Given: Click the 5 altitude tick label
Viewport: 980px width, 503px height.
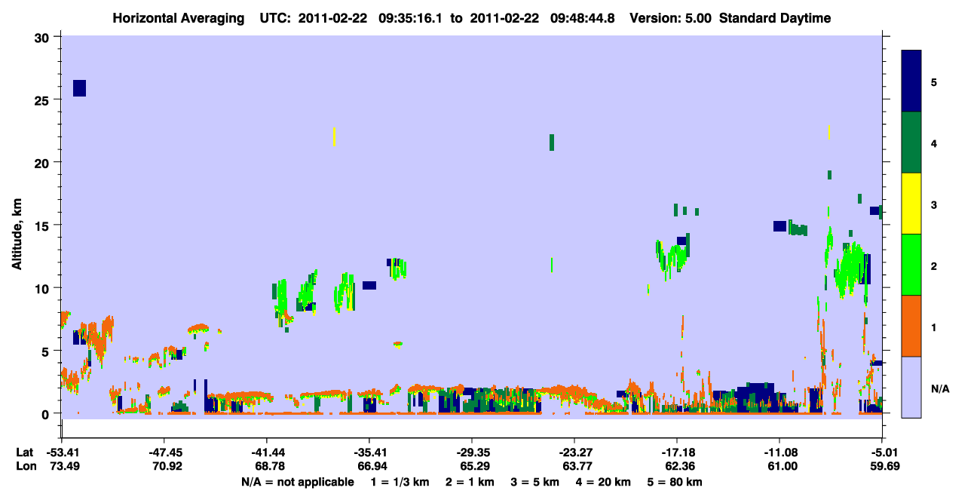Looking at the screenshot, I should pyautogui.click(x=47, y=351).
